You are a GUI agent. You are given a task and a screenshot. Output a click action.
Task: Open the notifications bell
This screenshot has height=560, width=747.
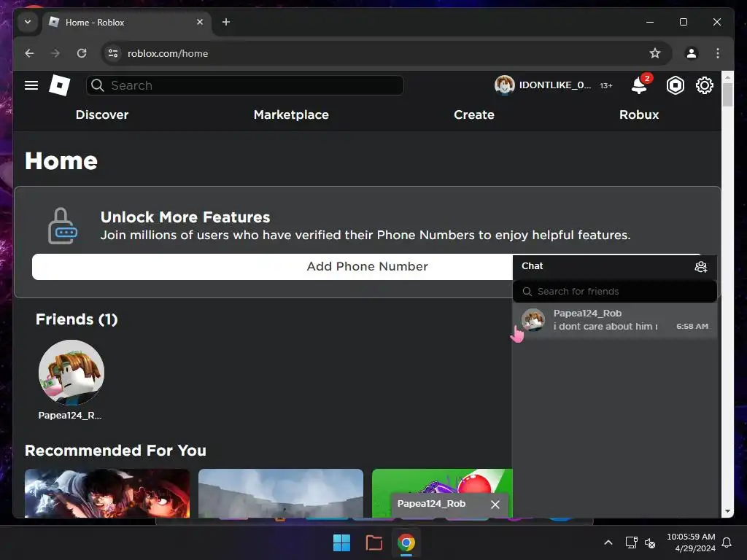pos(639,86)
